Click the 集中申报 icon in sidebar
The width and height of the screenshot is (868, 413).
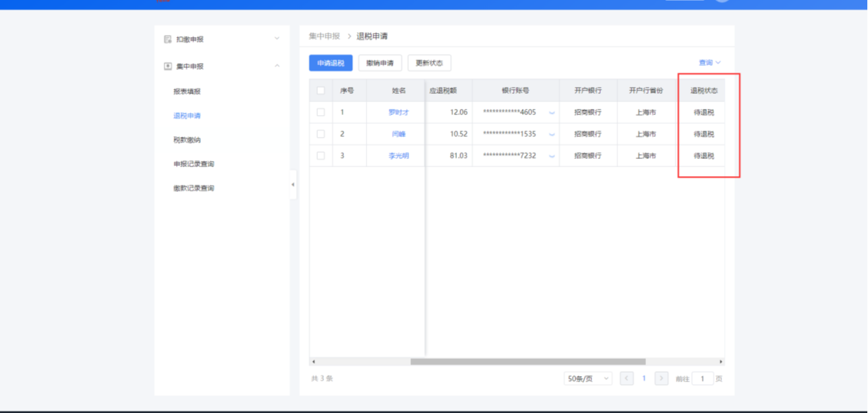[168, 66]
